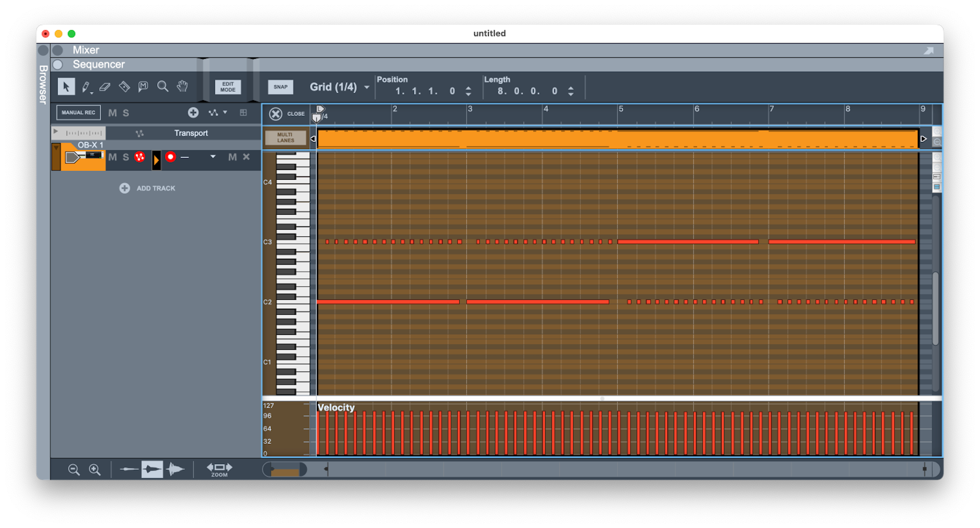Open the Pencil tool options arrow

click(92, 92)
